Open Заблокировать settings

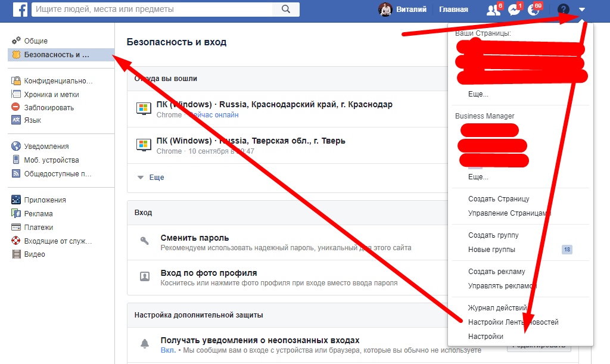click(49, 108)
